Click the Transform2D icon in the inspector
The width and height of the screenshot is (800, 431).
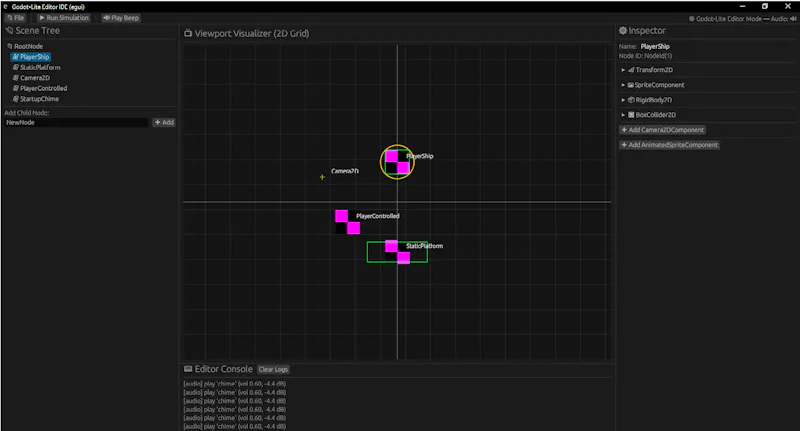631,70
